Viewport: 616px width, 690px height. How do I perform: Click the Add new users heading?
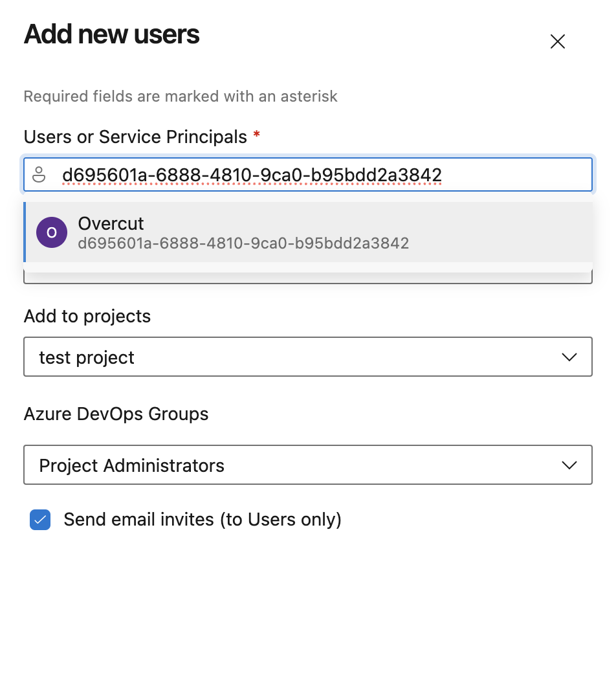point(112,34)
